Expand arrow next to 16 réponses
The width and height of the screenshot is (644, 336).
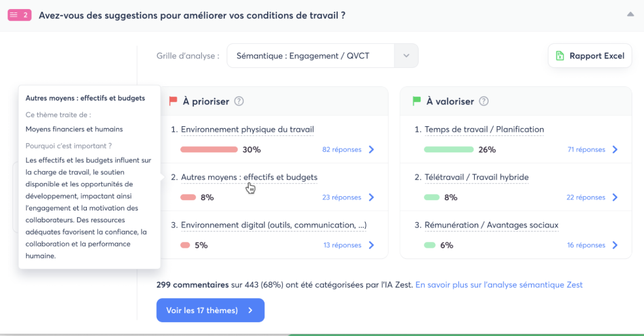615,245
